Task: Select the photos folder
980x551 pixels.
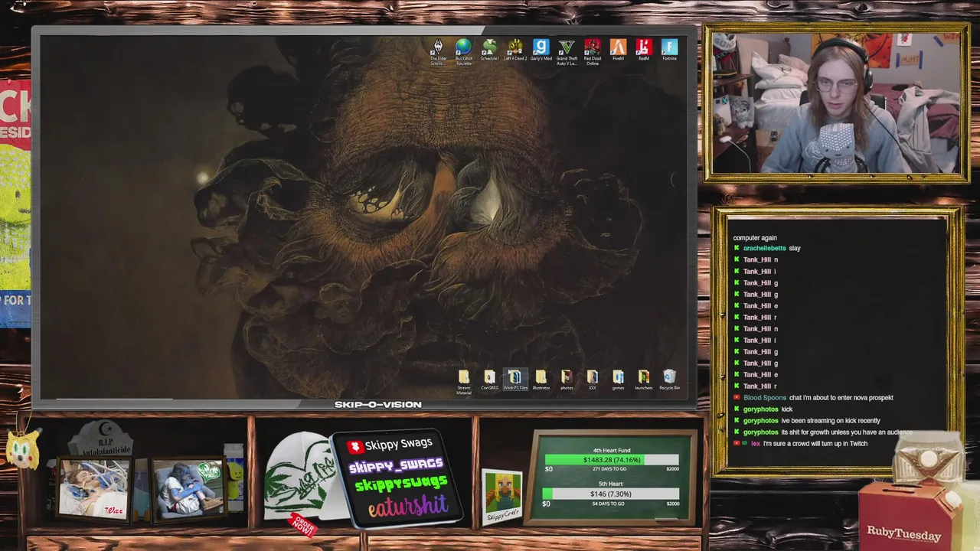Action: point(567,380)
